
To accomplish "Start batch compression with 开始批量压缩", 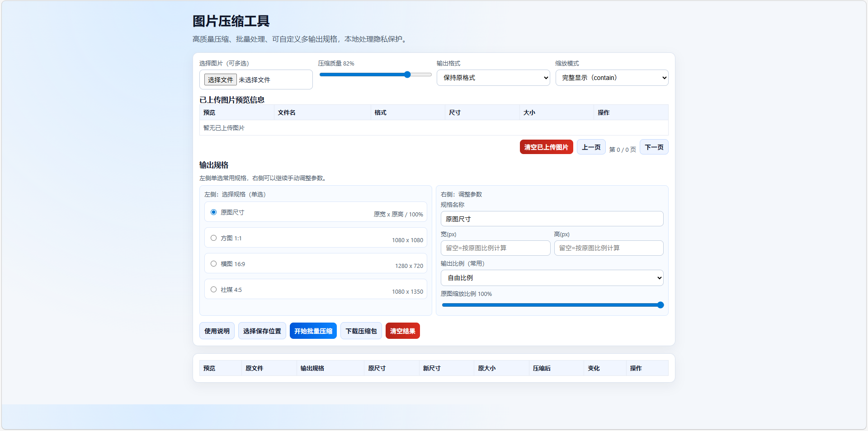I will coord(313,331).
